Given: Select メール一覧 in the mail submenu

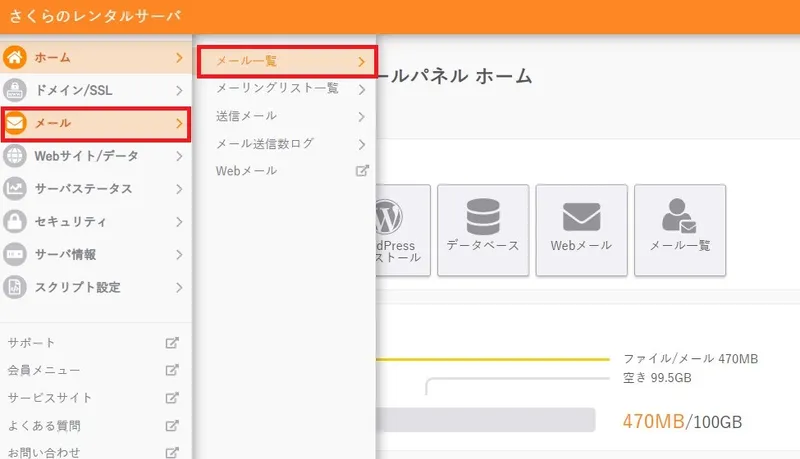Looking at the screenshot, I should [x=287, y=62].
